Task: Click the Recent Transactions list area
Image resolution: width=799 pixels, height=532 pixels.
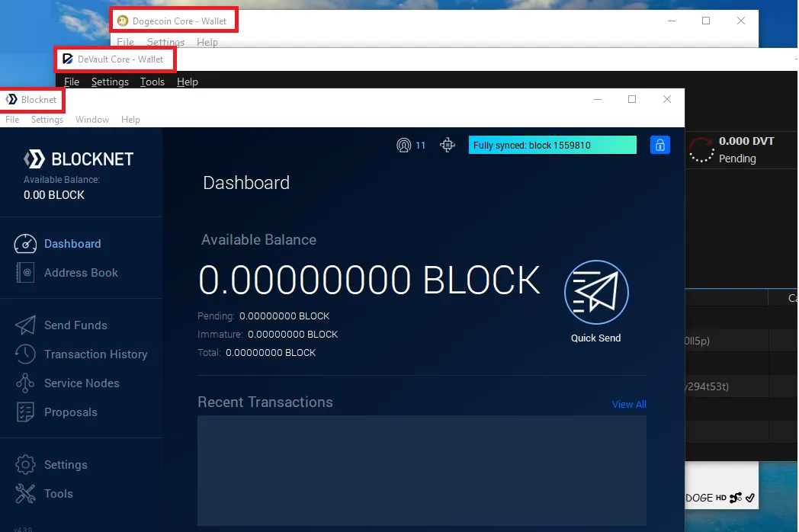Action: pos(422,470)
